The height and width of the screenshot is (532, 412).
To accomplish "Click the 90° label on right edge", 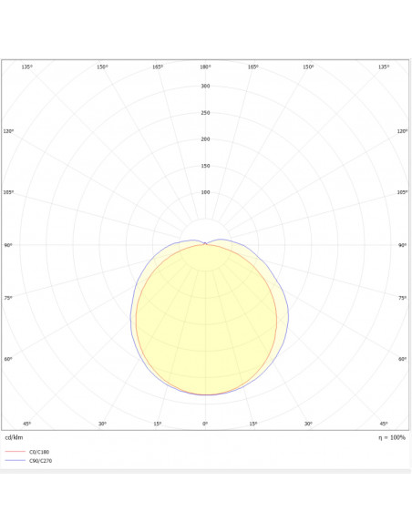I will click(402, 245).
